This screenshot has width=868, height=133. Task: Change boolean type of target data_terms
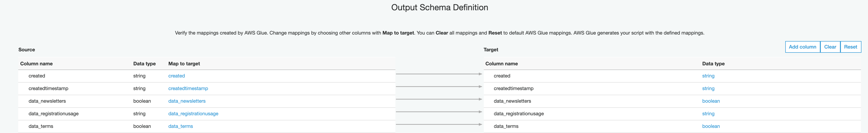tap(711, 126)
